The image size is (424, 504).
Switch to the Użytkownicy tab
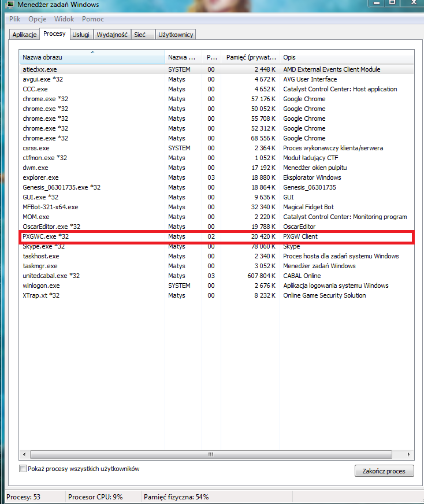(176, 35)
